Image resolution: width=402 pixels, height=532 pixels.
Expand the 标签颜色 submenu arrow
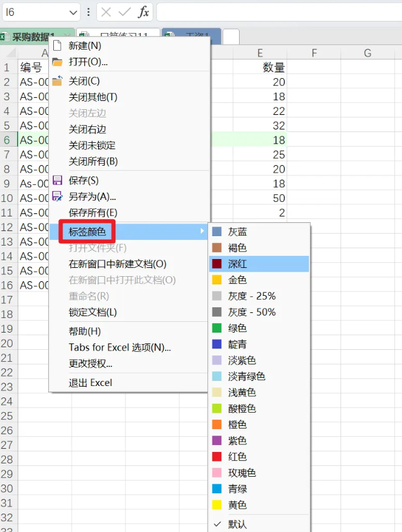coord(203,232)
